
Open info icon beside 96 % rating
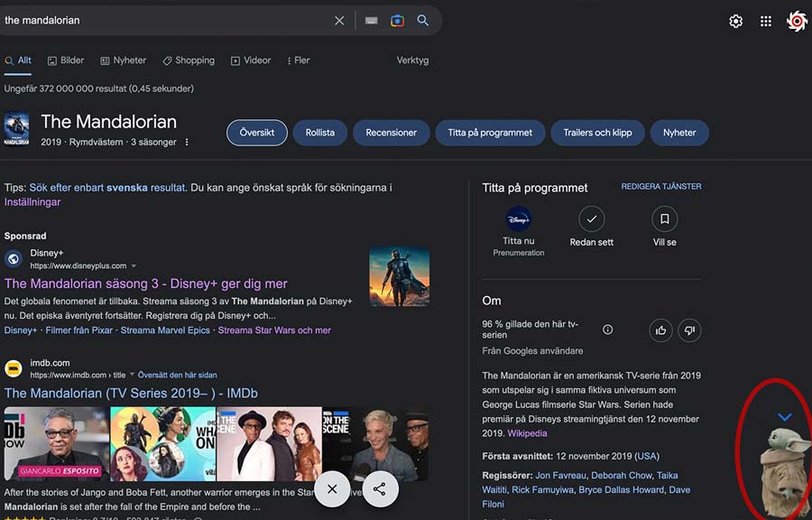607,330
